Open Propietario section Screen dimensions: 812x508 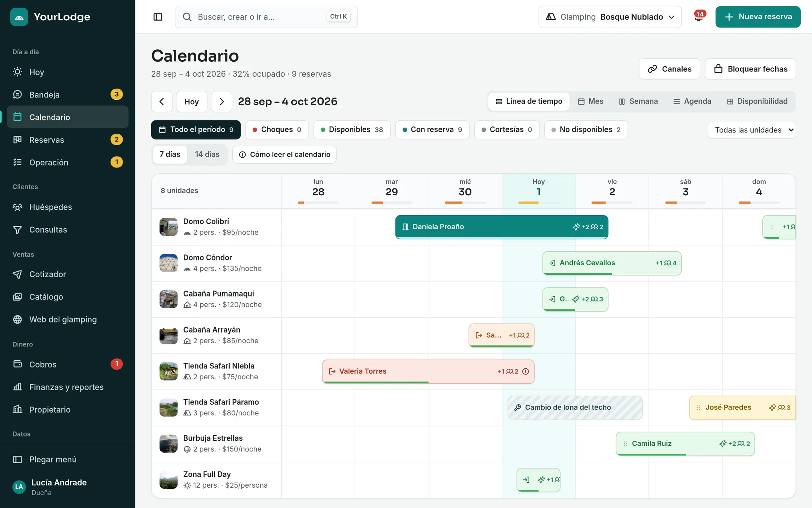[x=68, y=409]
